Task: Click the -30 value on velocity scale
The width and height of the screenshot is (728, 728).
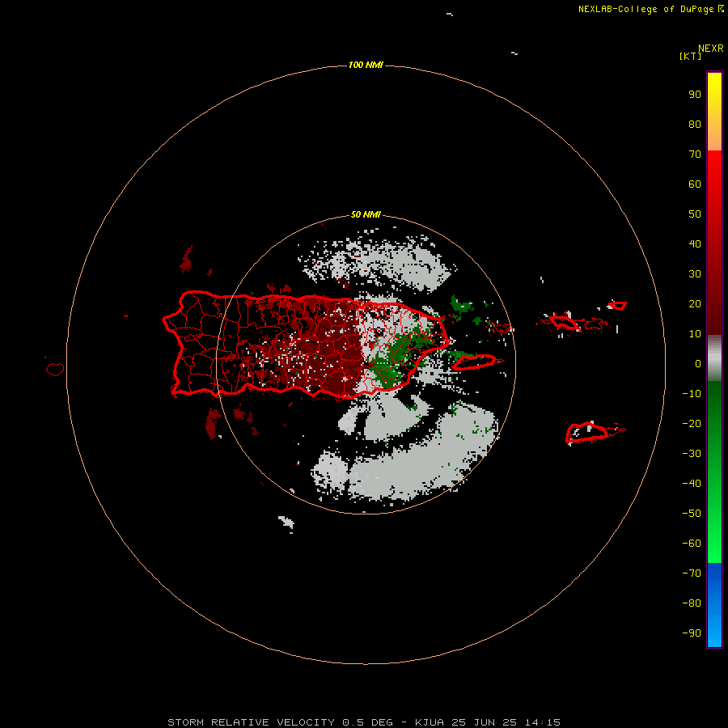Action: 692,454
